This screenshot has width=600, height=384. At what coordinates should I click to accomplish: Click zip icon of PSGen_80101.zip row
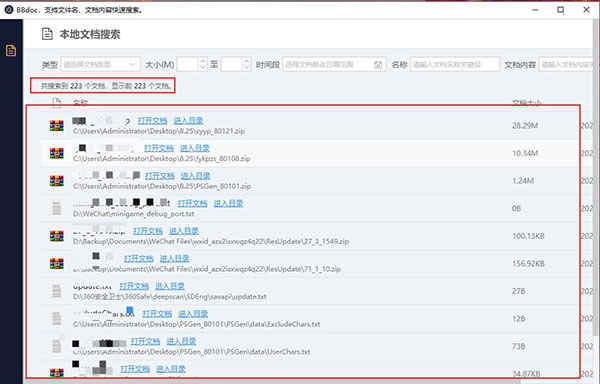coord(57,181)
